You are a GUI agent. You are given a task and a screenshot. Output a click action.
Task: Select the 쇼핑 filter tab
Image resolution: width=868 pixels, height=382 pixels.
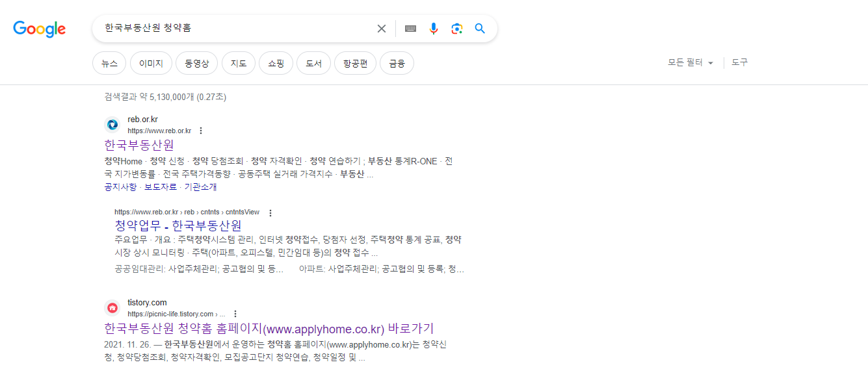pos(276,64)
